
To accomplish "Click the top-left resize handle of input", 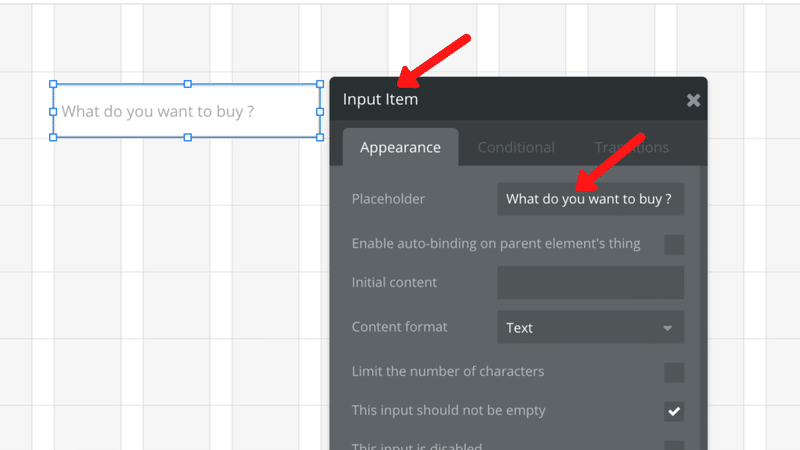I will point(54,85).
